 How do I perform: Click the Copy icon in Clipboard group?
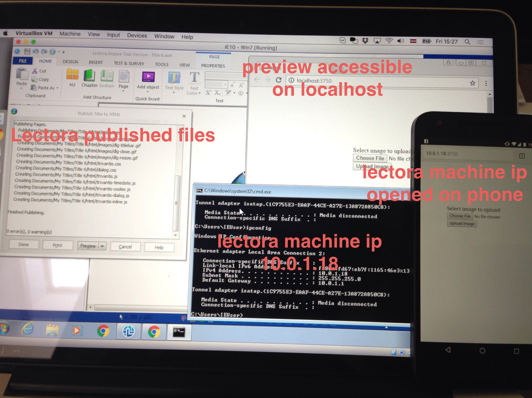pyautogui.click(x=34, y=79)
